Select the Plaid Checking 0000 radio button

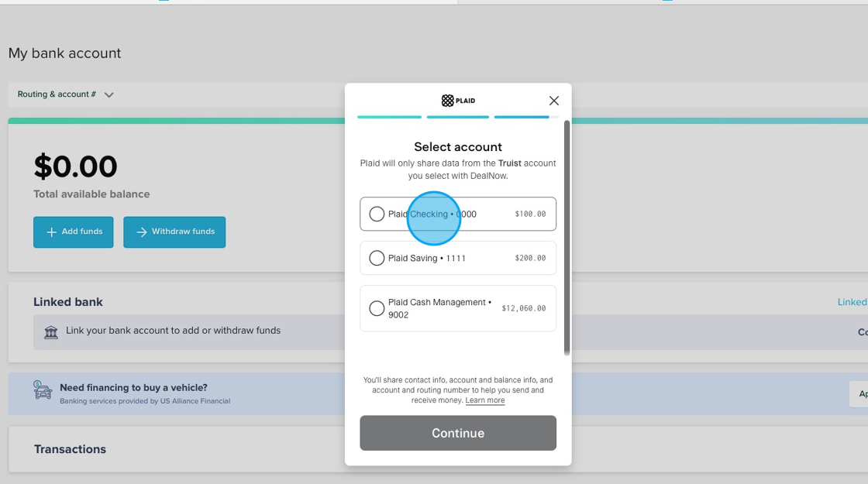(x=377, y=214)
